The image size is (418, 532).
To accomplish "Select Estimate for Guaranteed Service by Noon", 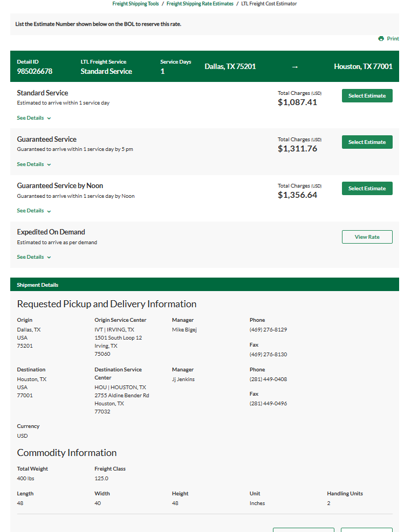I will click(367, 188).
